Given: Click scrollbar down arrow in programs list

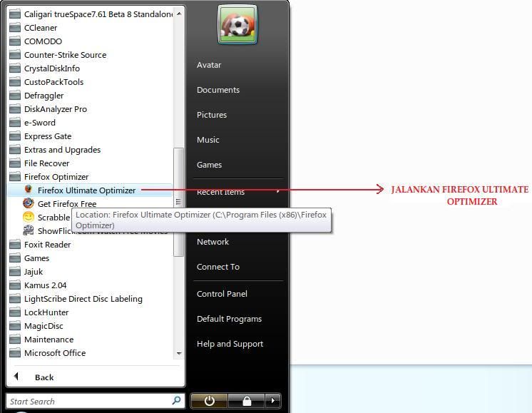Looking at the screenshot, I should click(179, 354).
